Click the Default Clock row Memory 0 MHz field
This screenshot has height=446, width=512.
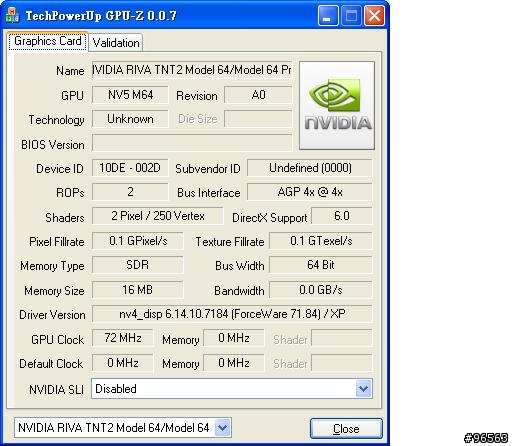[234, 363]
